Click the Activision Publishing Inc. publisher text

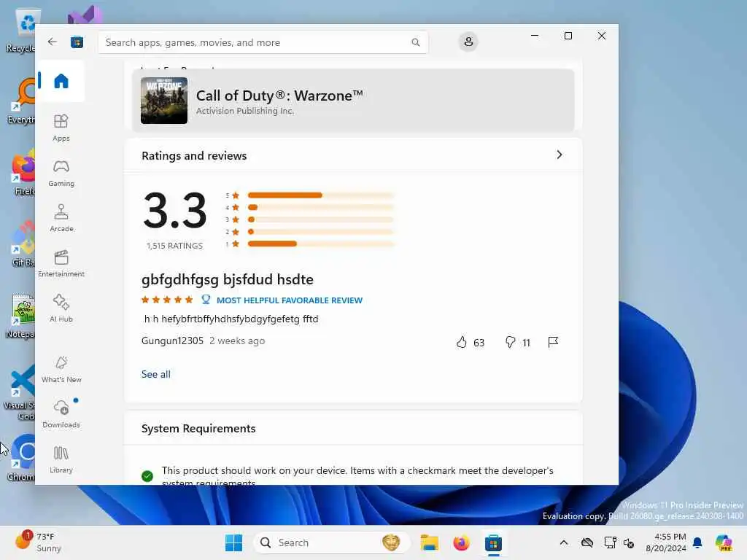(245, 111)
